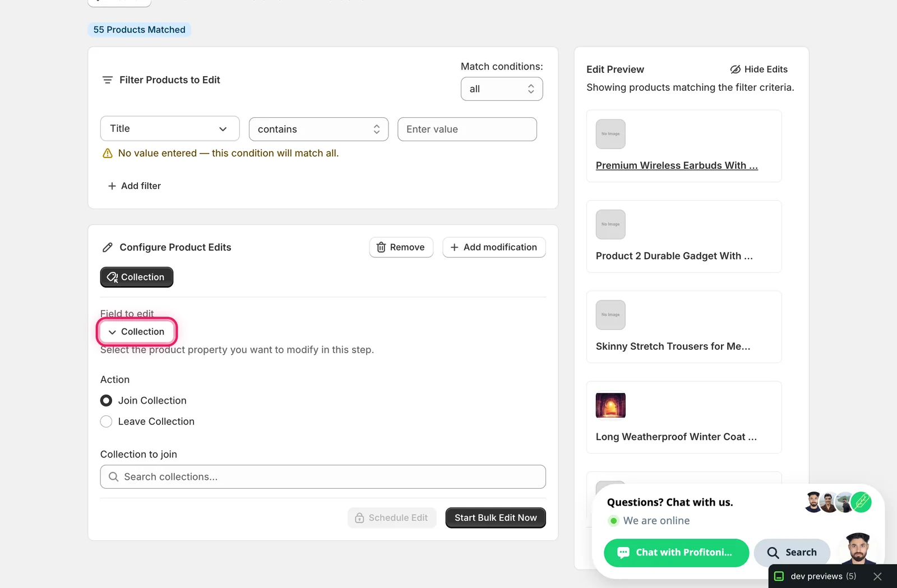Image resolution: width=897 pixels, height=588 pixels.
Task: Click the Search button in chat widget
Action: pos(792,553)
